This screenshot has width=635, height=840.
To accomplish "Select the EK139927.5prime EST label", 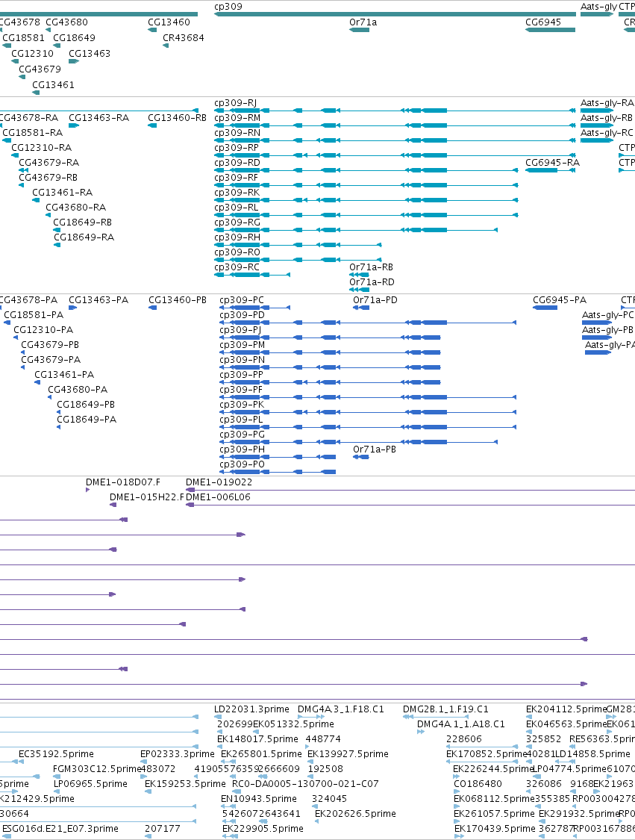I will click(x=348, y=754).
